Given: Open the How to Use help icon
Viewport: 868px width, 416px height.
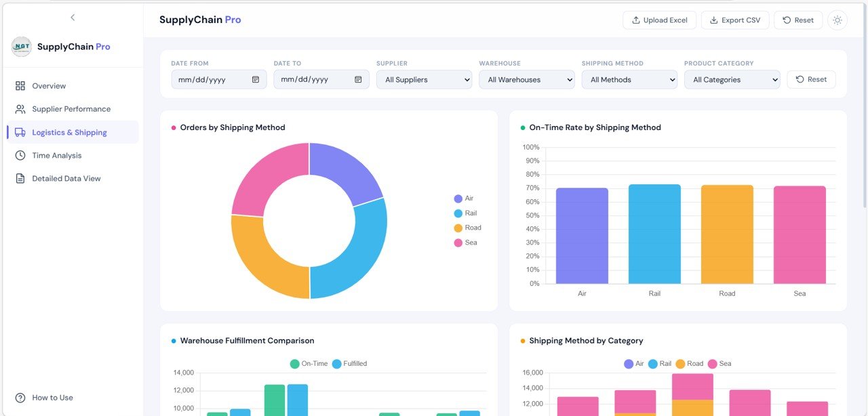Looking at the screenshot, I should pos(20,398).
